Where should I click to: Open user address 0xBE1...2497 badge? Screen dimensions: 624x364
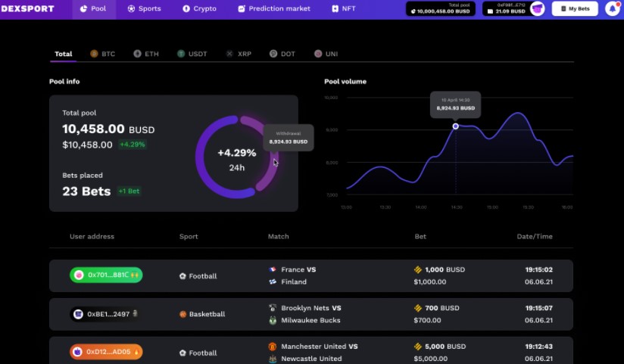point(105,314)
